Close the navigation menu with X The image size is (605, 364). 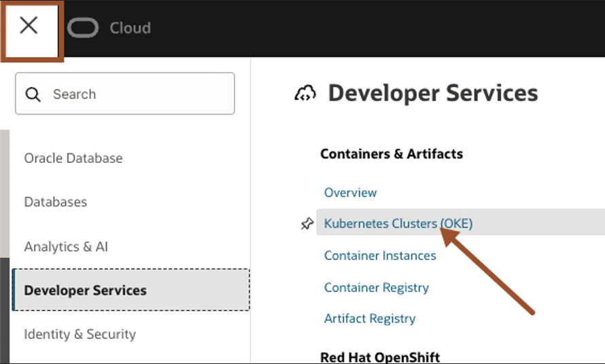pyautogui.click(x=29, y=26)
